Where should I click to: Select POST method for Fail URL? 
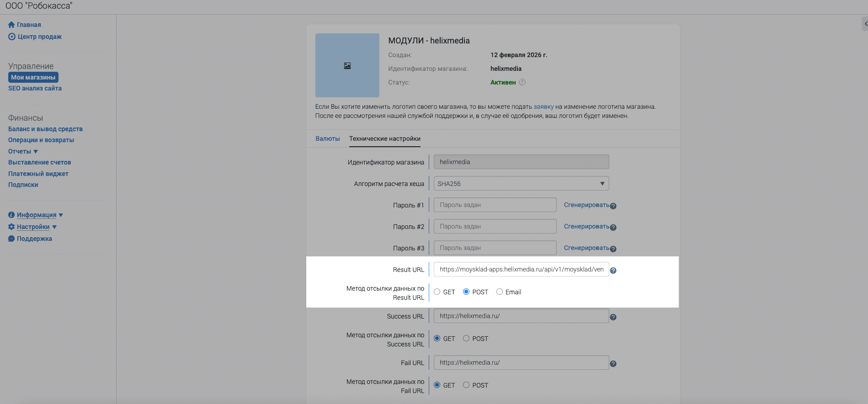466,385
